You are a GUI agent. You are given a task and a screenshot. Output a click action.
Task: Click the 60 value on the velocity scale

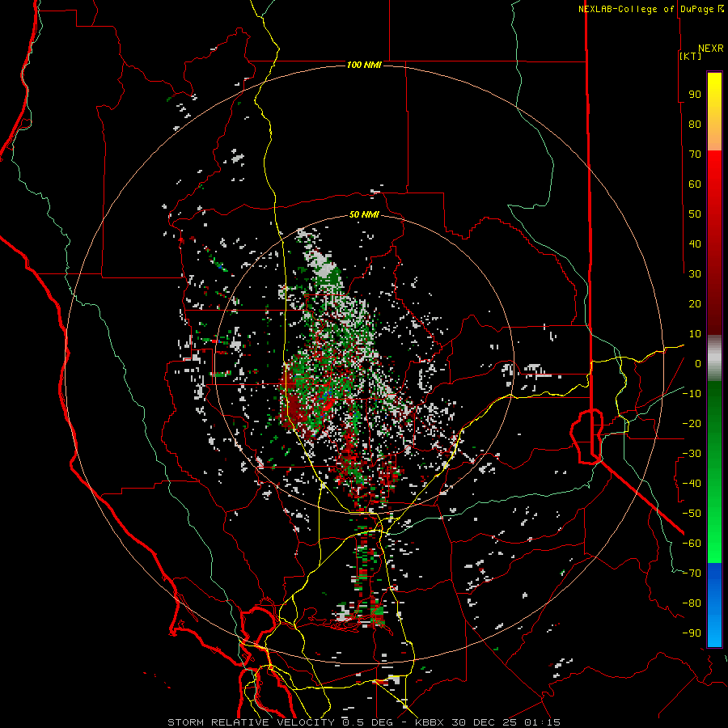695,184
